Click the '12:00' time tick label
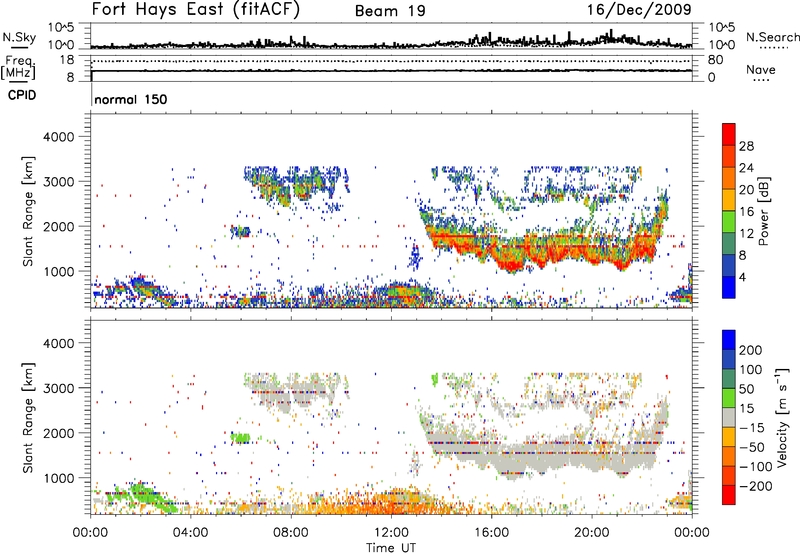 click(391, 533)
